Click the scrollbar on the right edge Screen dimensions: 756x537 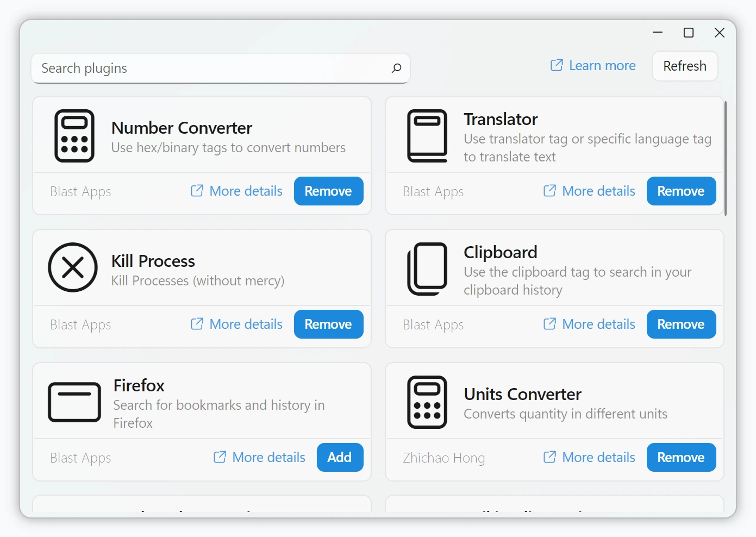(726, 155)
